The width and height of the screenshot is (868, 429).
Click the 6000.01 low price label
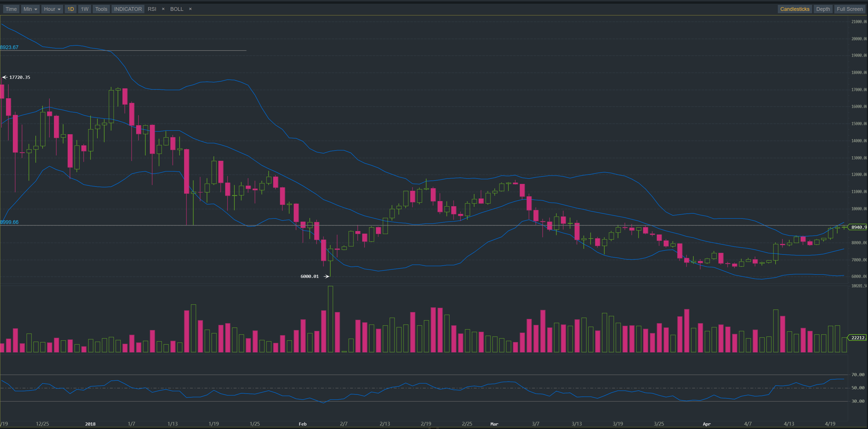[x=309, y=276]
